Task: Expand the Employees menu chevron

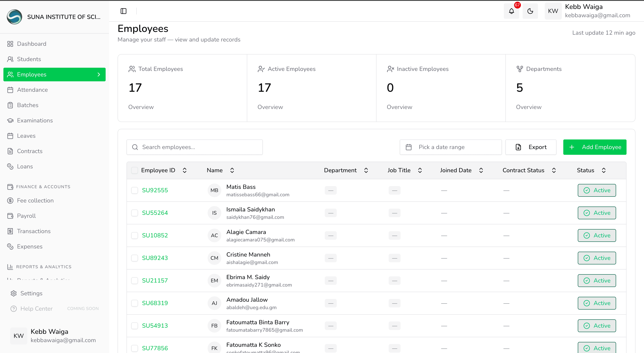Action: (x=99, y=75)
